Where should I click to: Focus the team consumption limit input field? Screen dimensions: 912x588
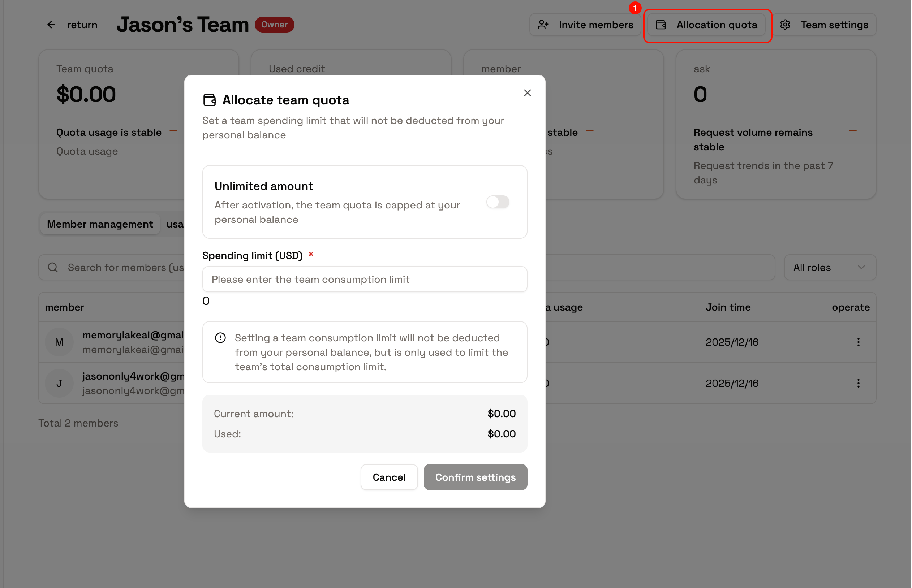[364, 279]
